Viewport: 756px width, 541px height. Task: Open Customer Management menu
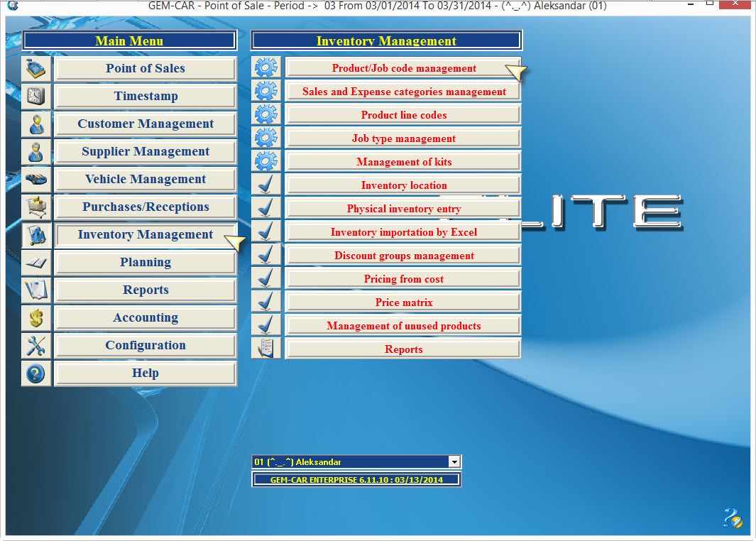click(x=145, y=124)
